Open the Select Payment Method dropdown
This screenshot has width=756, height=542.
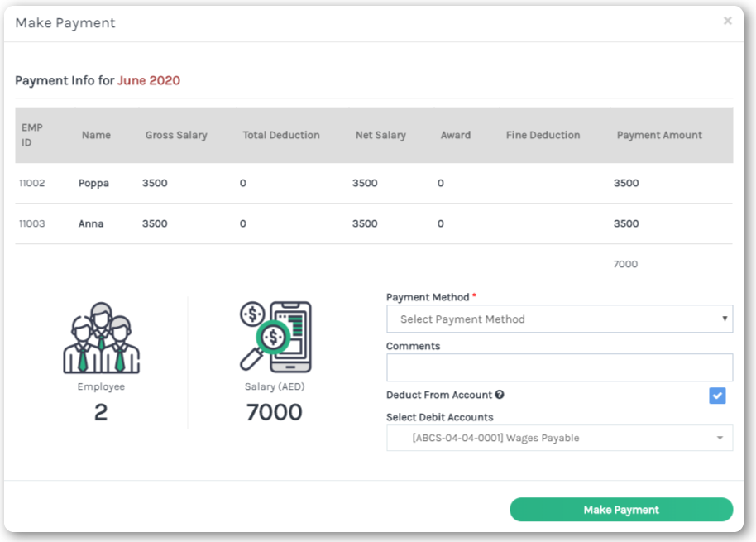pos(559,319)
